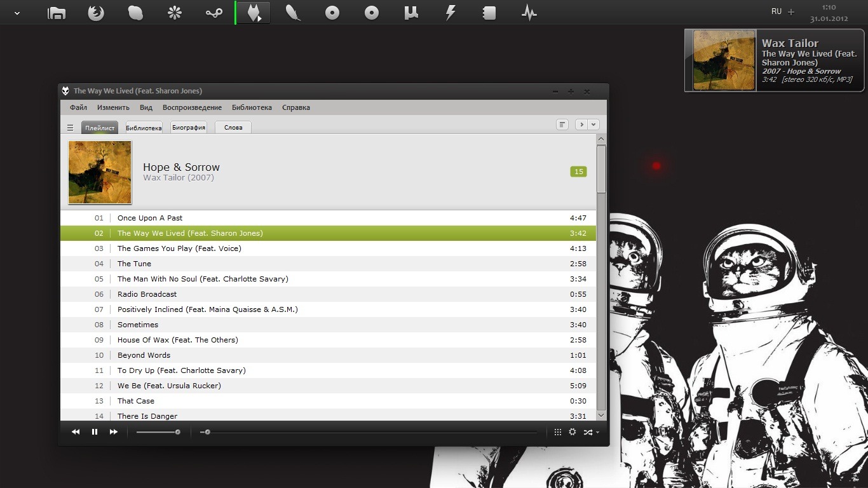Click the first disc icon in the dock
Image resolution: width=868 pixels, height=488 pixels.
click(x=332, y=13)
